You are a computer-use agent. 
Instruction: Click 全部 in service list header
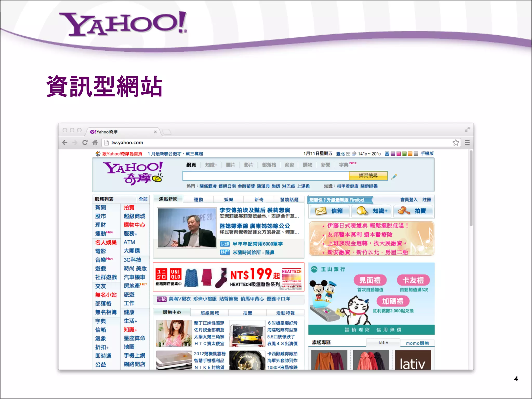coord(143,199)
